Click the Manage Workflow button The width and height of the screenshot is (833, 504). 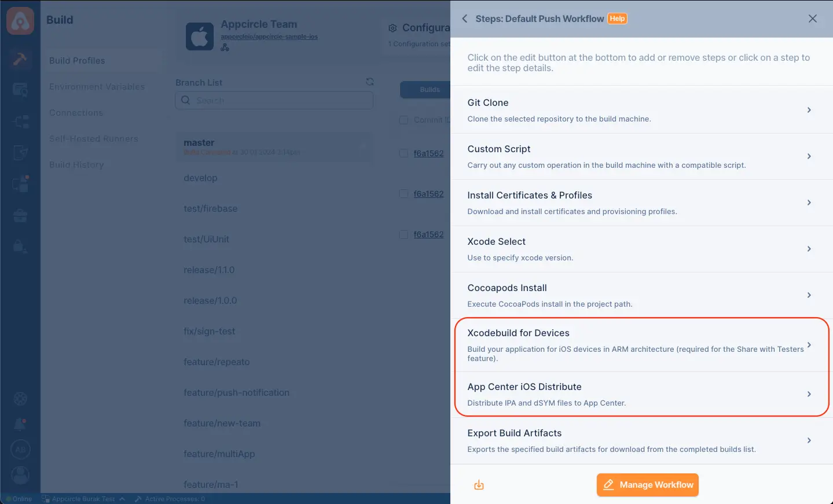[x=648, y=485]
